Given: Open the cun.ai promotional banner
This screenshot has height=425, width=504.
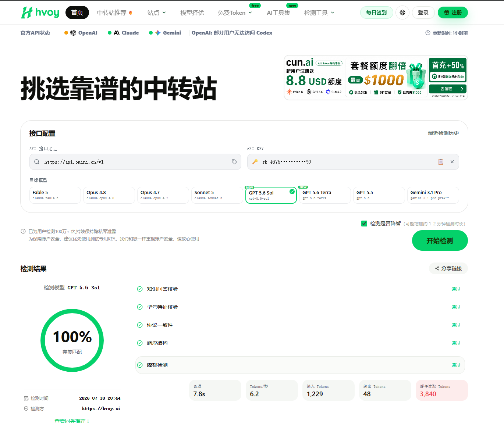Looking at the screenshot, I should pos(376,78).
